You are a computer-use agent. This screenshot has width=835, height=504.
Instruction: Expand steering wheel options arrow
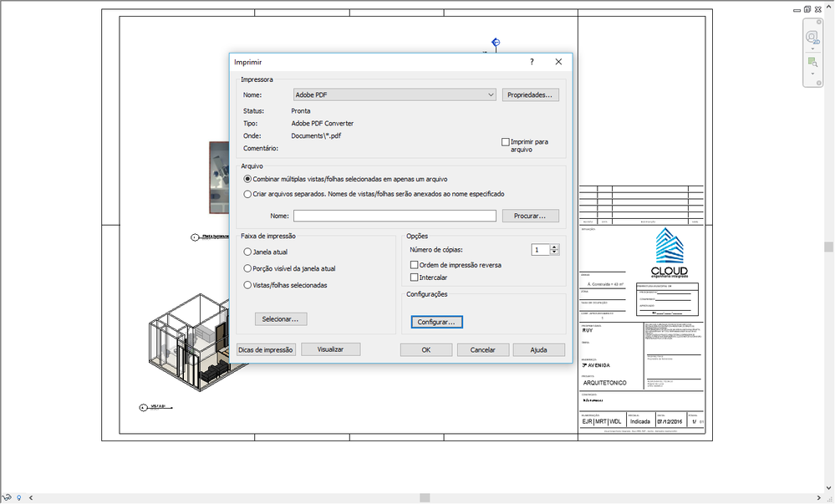(812, 49)
